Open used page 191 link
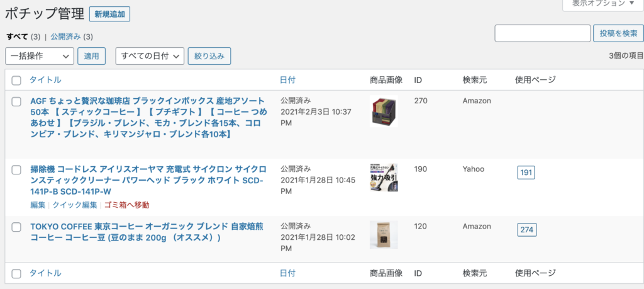The height and width of the screenshot is (289, 644). (x=526, y=173)
